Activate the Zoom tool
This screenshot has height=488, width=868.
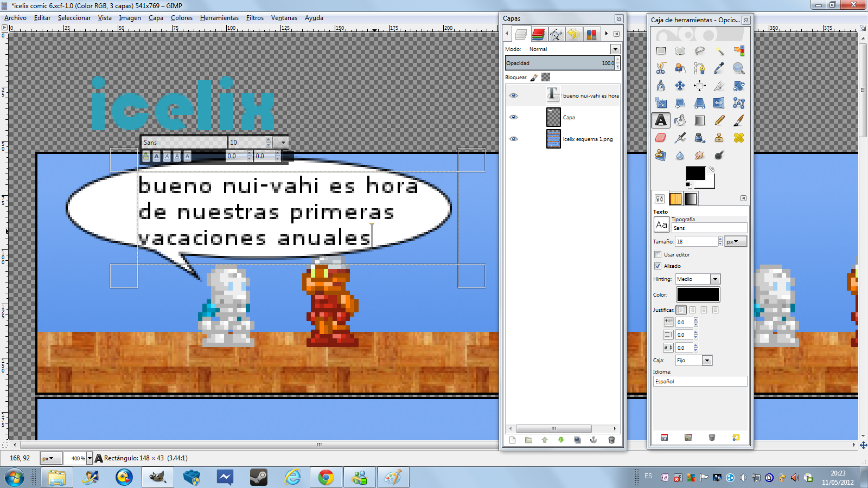pos(739,68)
